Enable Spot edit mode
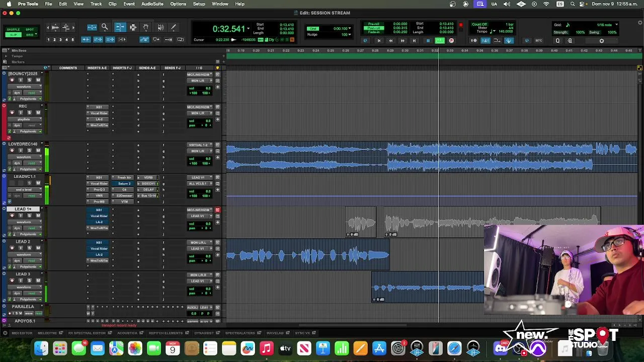Screen dimensions: 644x362 pos(30,30)
